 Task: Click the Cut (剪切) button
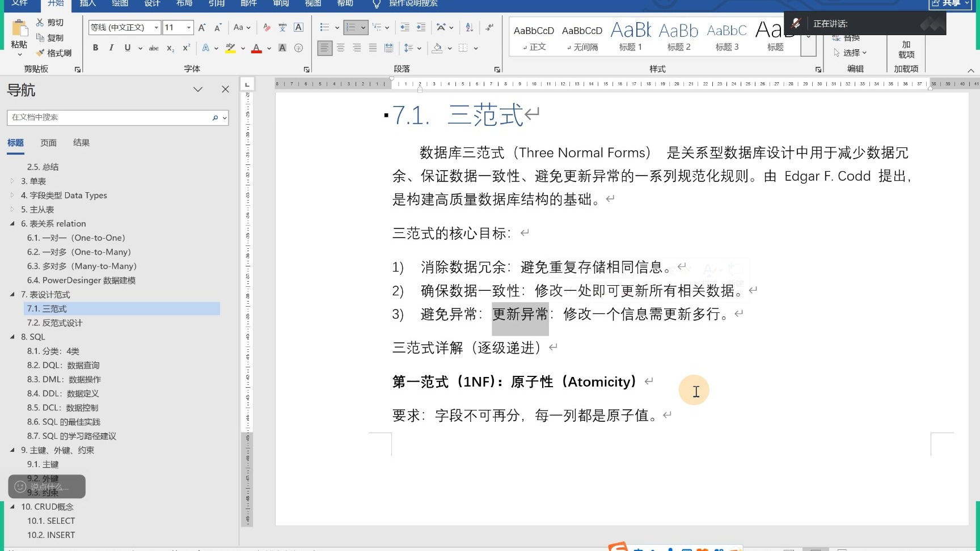50,23
